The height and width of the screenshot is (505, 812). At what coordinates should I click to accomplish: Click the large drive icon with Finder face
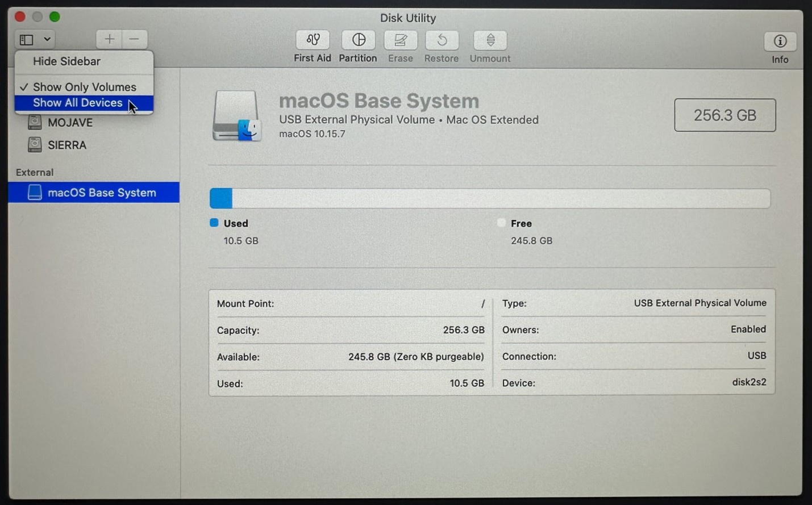(237, 116)
